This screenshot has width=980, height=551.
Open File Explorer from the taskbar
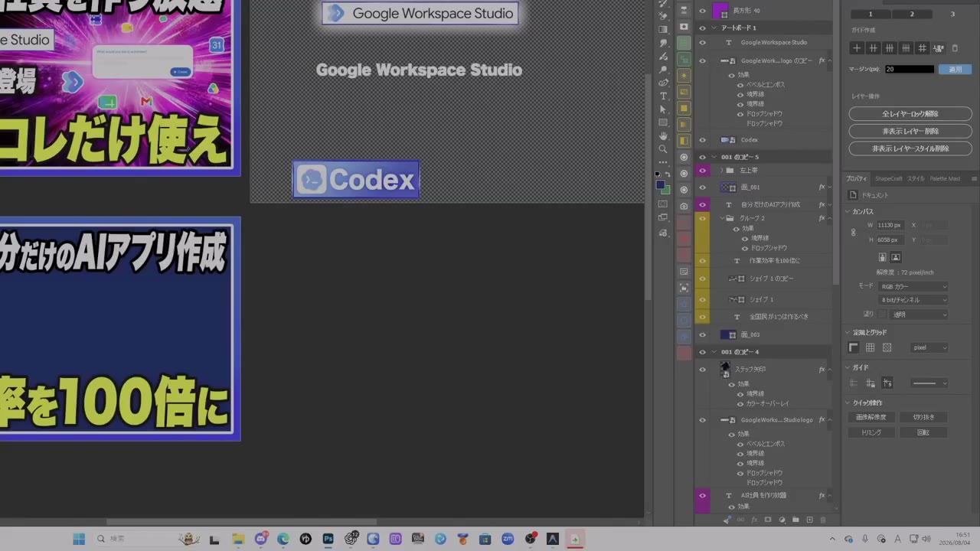tap(238, 540)
